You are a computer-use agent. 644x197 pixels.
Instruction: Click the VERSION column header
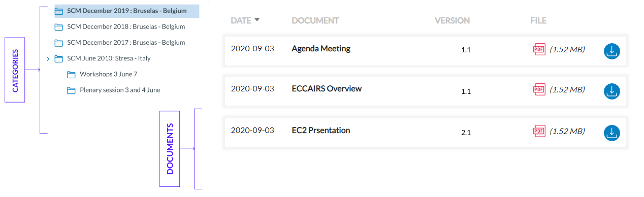[452, 21]
